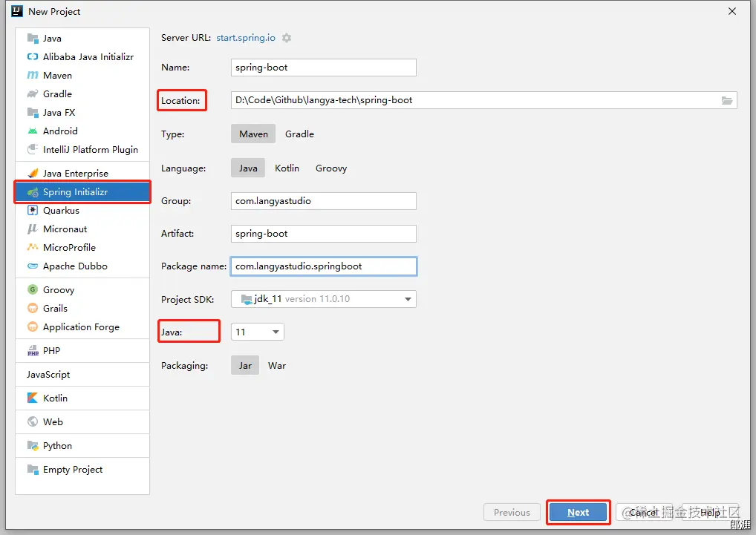Set project type to Gradle
756x535 pixels.
coord(299,134)
